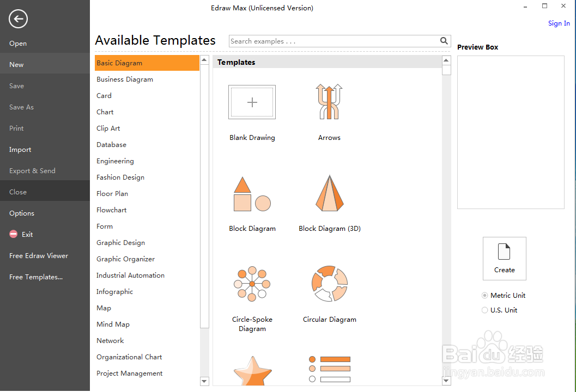Select New in the sidebar
576x392 pixels.
coord(45,65)
